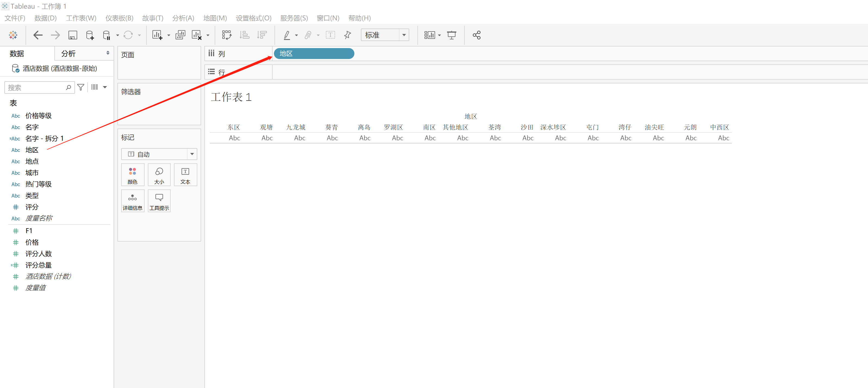Click the 地区 pill on columns shelf
The image size is (868, 388).
coord(313,54)
